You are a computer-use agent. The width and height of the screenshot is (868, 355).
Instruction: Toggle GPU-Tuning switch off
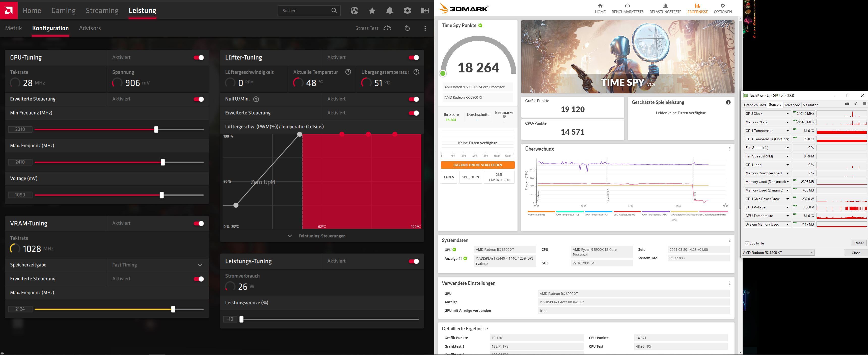click(199, 58)
